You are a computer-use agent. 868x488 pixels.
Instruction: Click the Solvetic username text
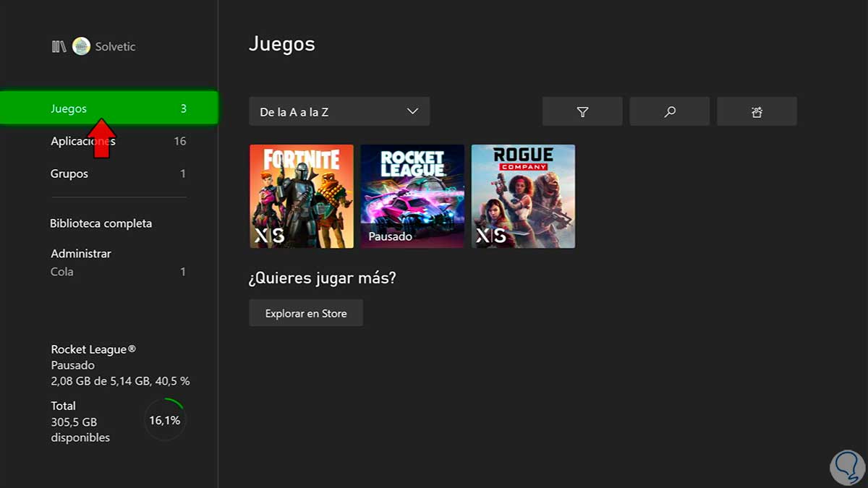point(116,46)
